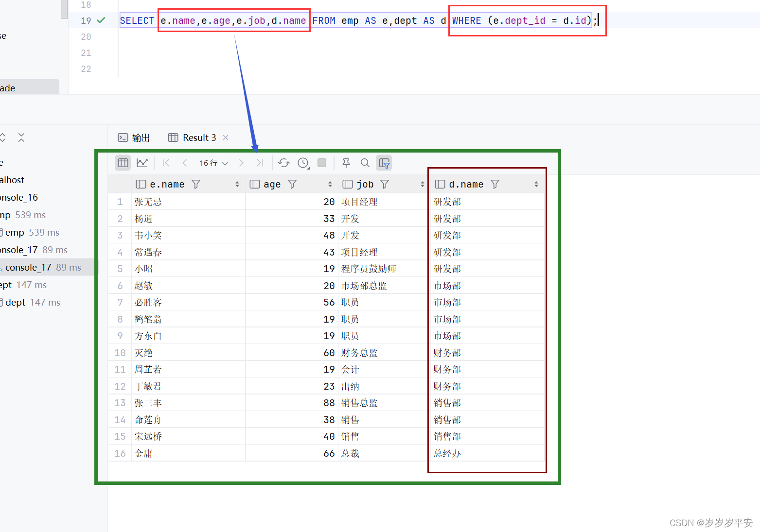Viewport: 760px width, 532px height.
Task: Toggle the local filter view icon
Action: (x=384, y=163)
